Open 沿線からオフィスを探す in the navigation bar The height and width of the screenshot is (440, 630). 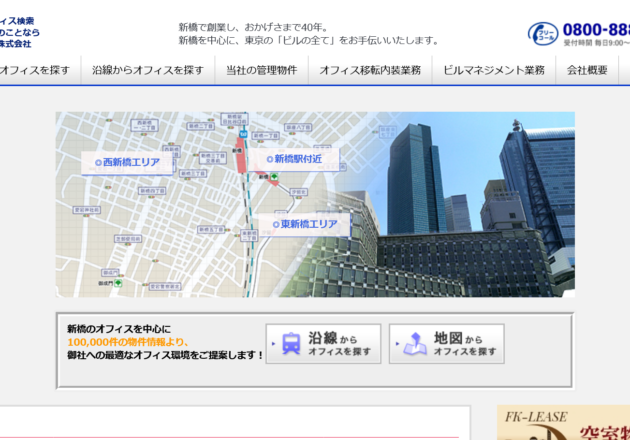(147, 70)
